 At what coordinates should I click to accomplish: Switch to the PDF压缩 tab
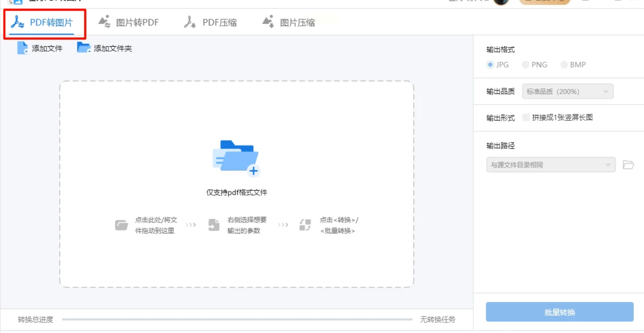(x=219, y=23)
